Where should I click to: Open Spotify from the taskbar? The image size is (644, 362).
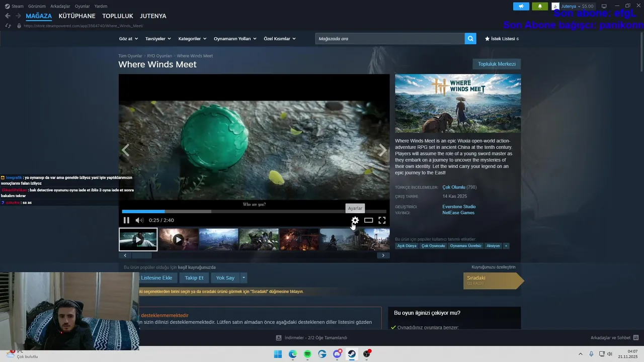307,354
